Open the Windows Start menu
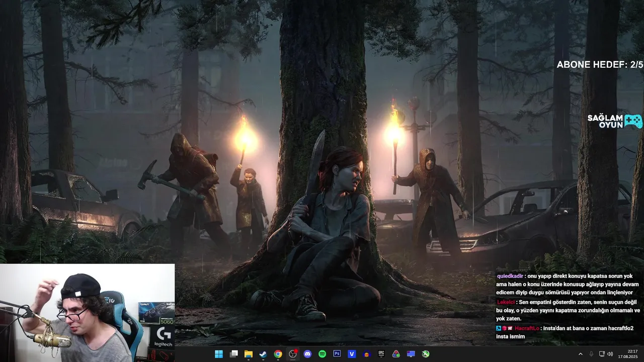Screen dimensions: 644x362 click(x=219, y=354)
